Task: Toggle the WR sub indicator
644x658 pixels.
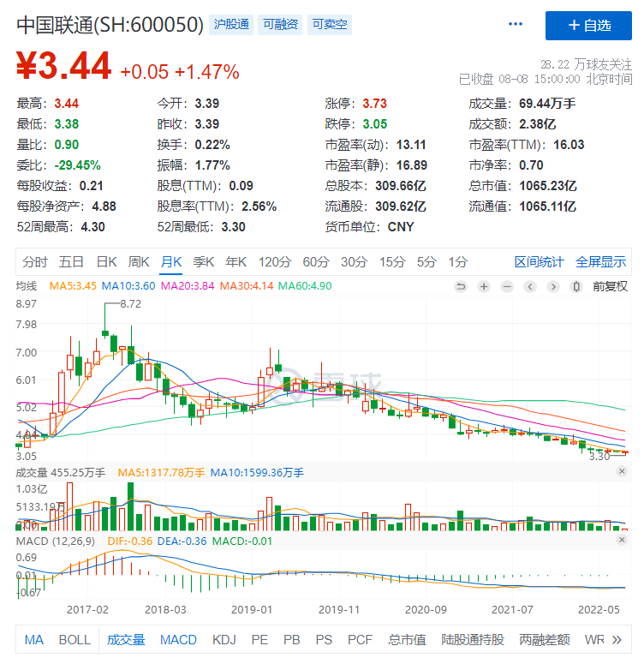Action: pos(594,639)
